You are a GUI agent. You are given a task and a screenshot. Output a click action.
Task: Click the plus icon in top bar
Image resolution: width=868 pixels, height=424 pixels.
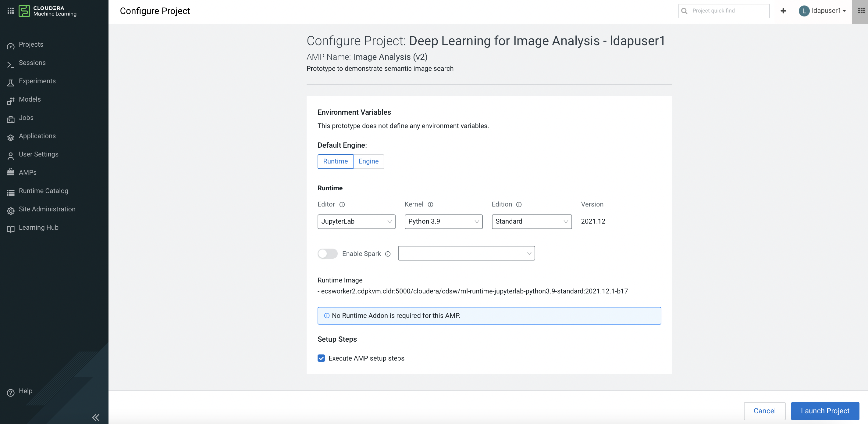[x=783, y=11]
